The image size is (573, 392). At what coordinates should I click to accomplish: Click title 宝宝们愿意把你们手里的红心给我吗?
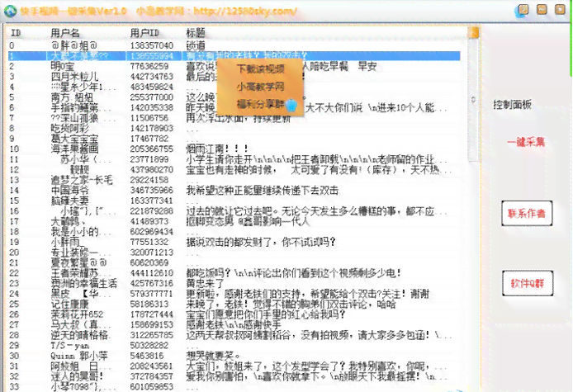click(266, 314)
